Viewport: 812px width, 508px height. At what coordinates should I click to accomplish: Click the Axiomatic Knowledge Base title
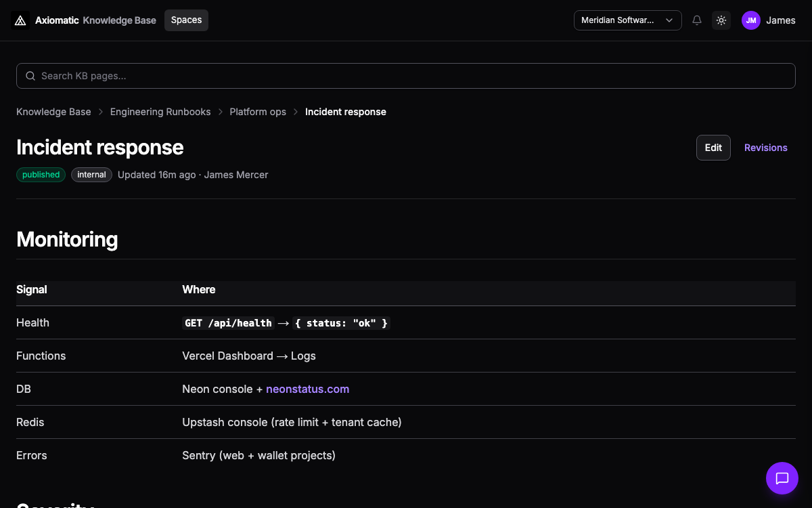pyautogui.click(x=95, y=20)
